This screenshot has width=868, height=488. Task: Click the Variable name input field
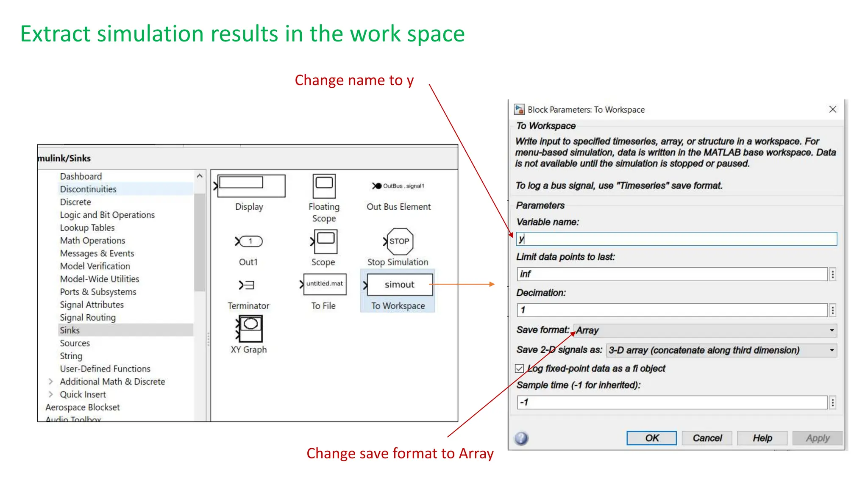click(676, 239)
